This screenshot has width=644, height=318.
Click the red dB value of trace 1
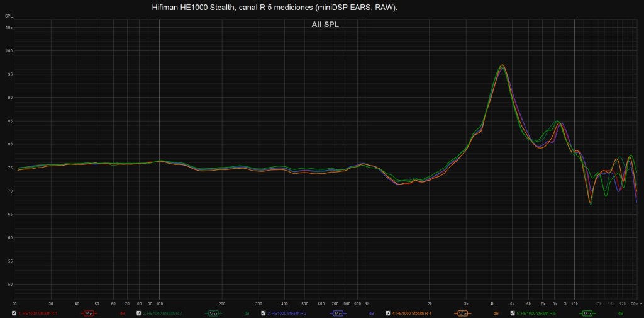[122, 313]
